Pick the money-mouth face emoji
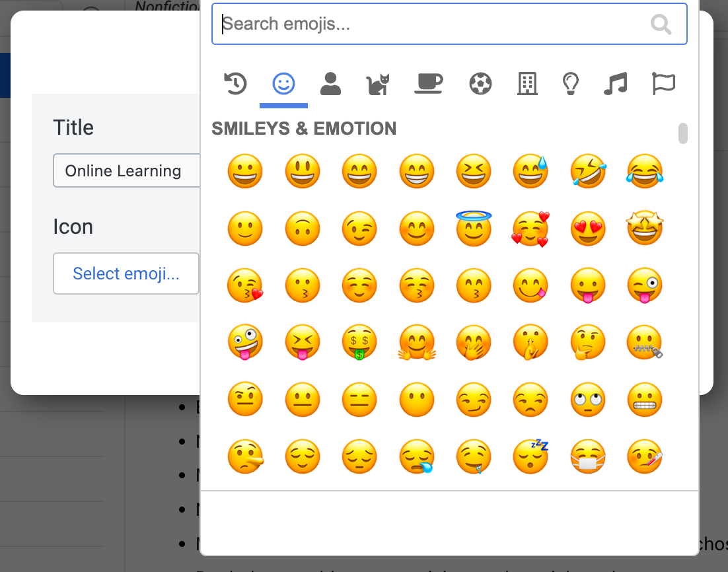The height and width of the screenshot is (572, 728). coord(359,343)
